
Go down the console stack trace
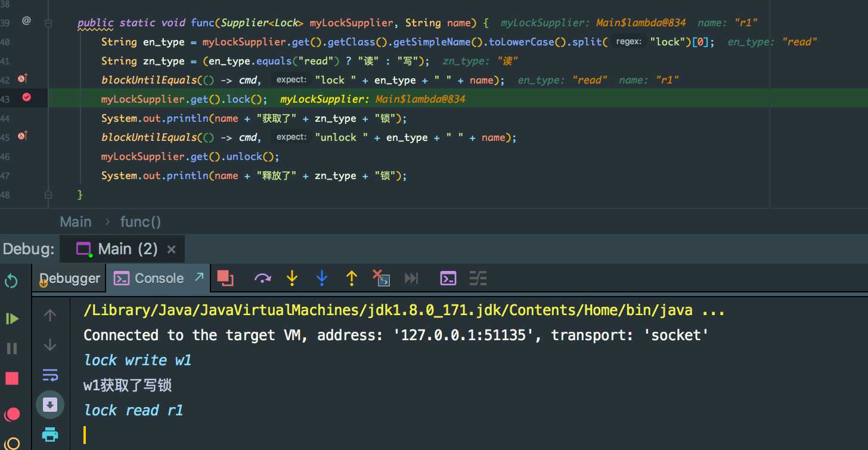coord(50,345)
